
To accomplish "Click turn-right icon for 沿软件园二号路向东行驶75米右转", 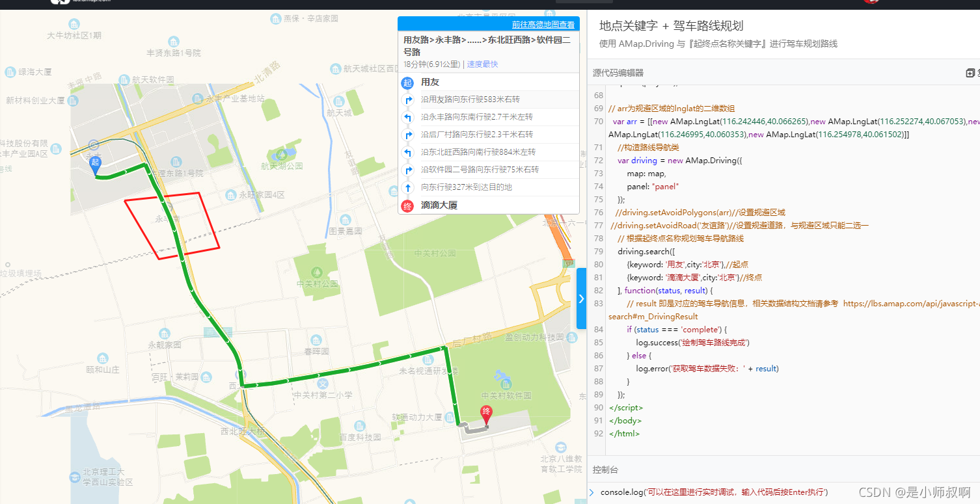I will (408, 170).
